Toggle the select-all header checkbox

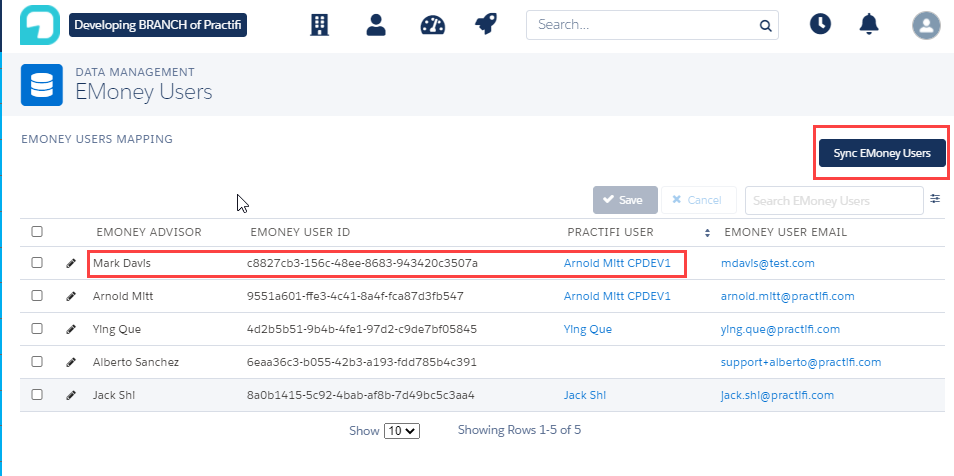coord(37,231)
